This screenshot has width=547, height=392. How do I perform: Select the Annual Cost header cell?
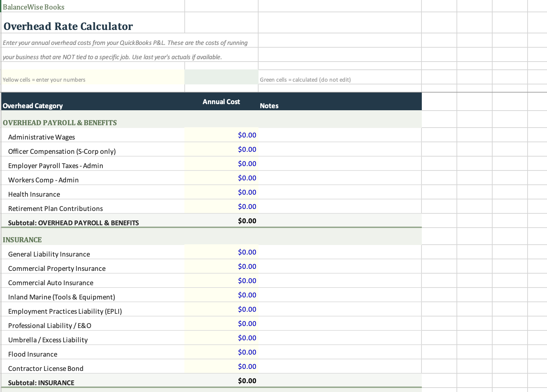point(221,101)
